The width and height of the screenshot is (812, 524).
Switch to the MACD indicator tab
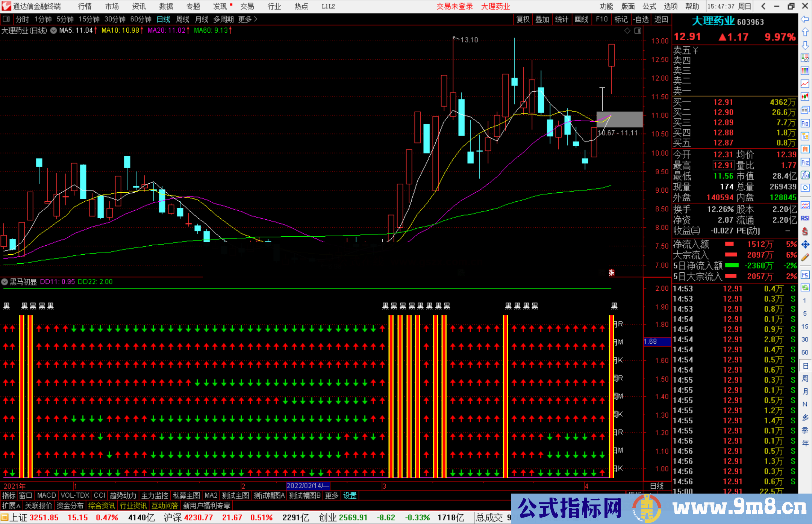(47, 495)
